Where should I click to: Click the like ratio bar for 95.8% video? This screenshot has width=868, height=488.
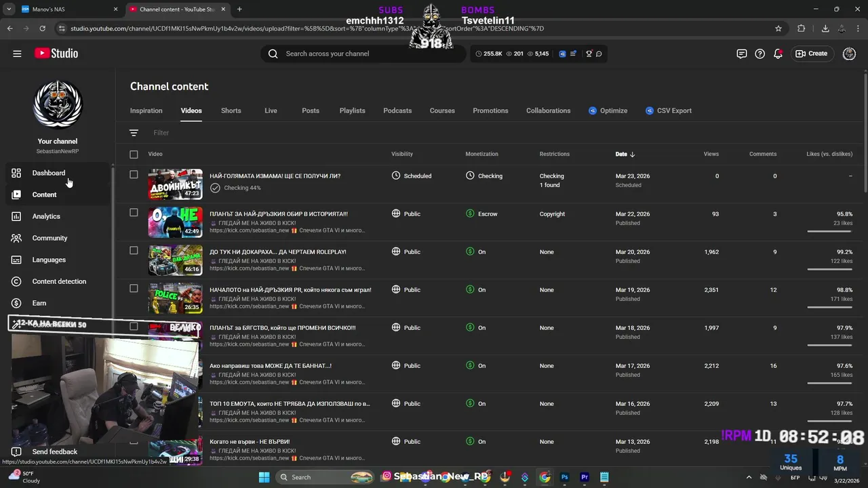click(x=830, y=231)
